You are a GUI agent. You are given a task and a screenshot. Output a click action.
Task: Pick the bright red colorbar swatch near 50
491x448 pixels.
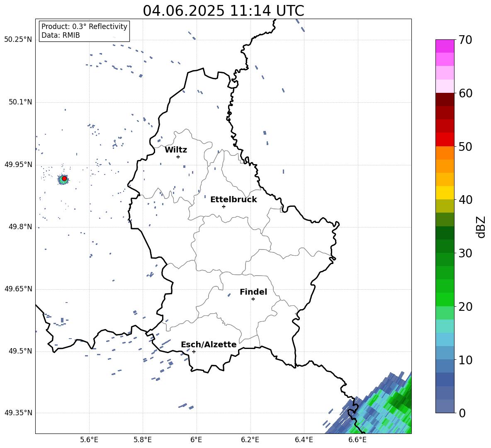(x=445, y=140)
